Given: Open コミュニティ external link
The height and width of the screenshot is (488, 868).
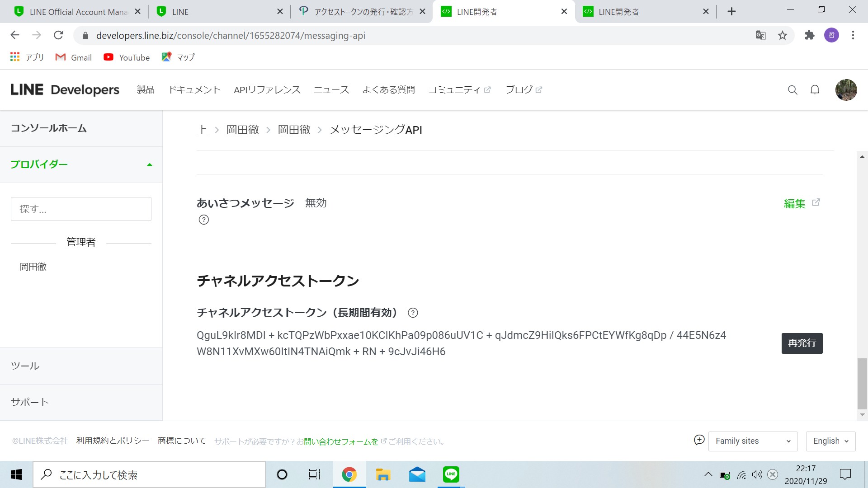Looking at the screenshot, I should tap(459, 90).
